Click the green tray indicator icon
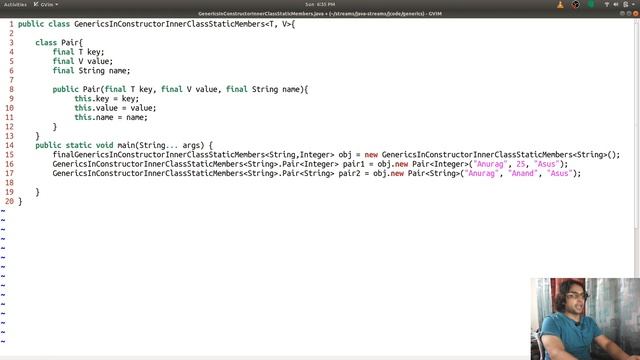 point(591,4)
